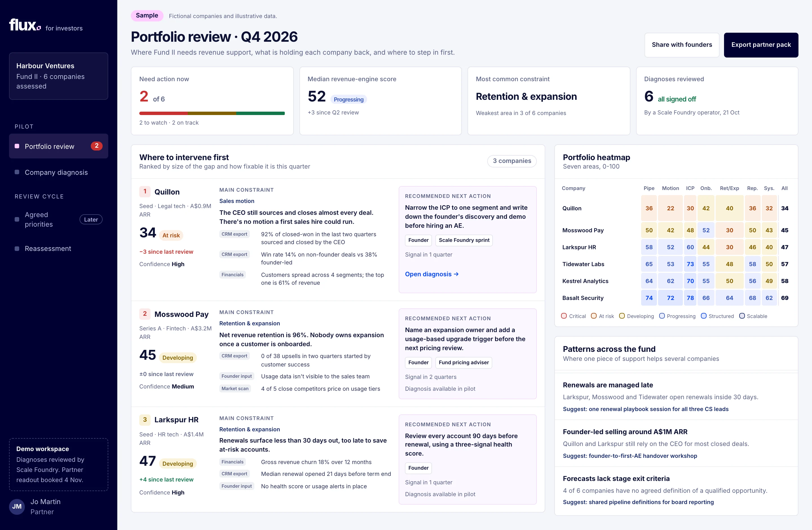Click the Scale Foundry sprint tag
Screen dimensions: 812x530
464,240
